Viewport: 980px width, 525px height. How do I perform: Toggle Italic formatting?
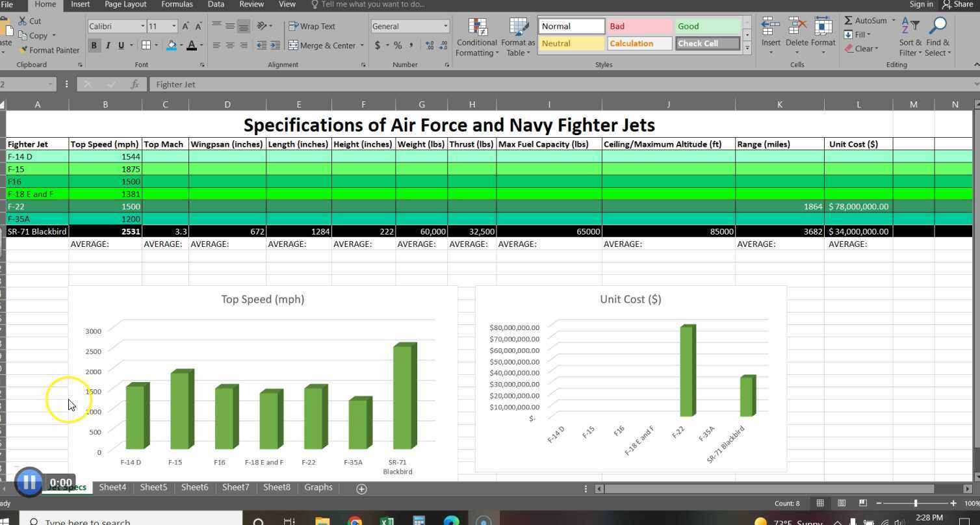[108, 45]
